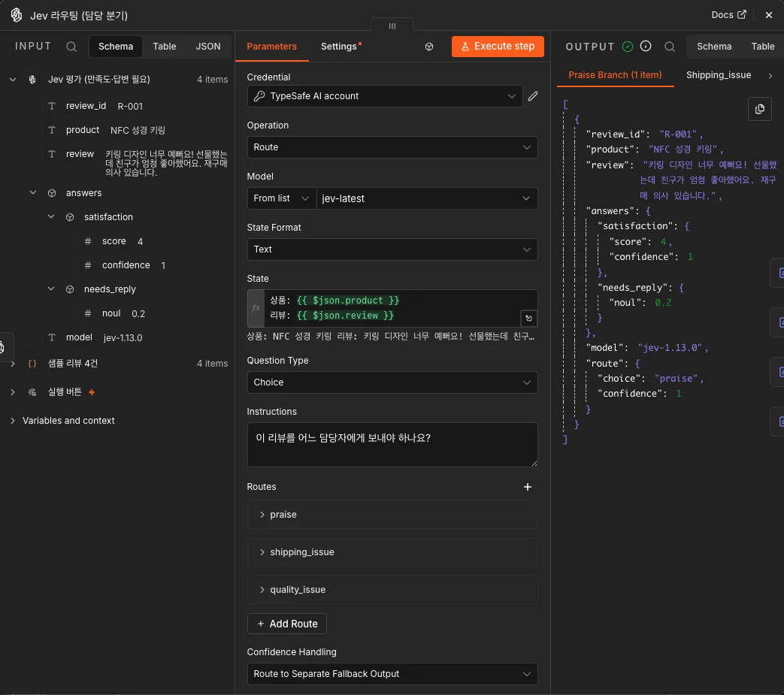
Task: Click the cube icon beside Execute step
Action: [x=429, y=47]
